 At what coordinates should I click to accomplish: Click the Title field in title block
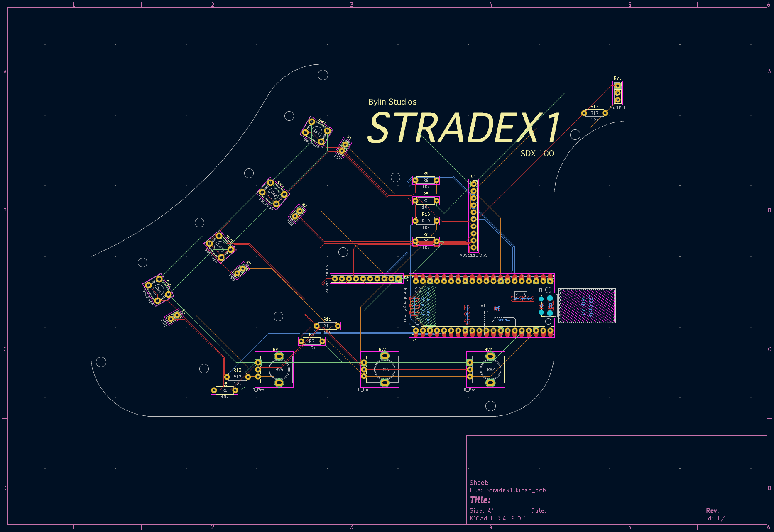coord(480,500)
